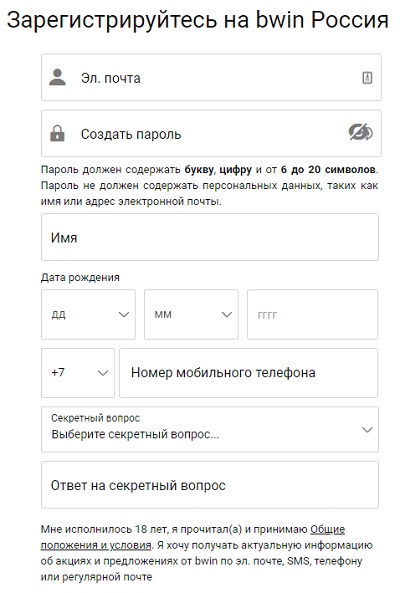The height and width of the screenshot is (593, 400).
Task: Click the contact card autofill icon
Action: coord(367,78)
